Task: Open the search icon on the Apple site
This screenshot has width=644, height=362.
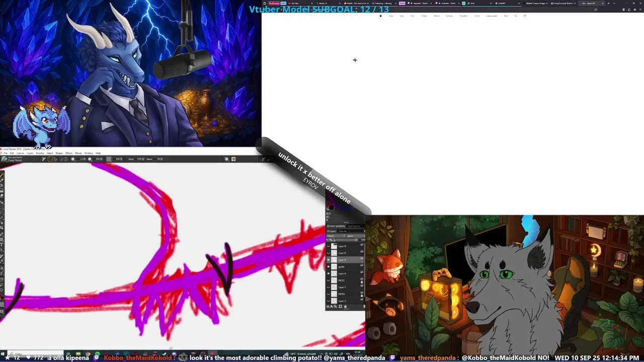Action: [x=516, y=16]
